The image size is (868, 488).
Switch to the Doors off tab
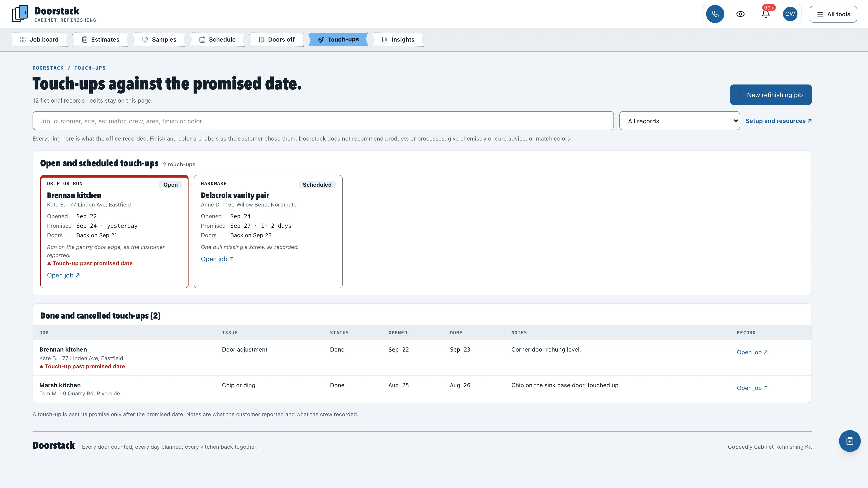coord(276,39)
